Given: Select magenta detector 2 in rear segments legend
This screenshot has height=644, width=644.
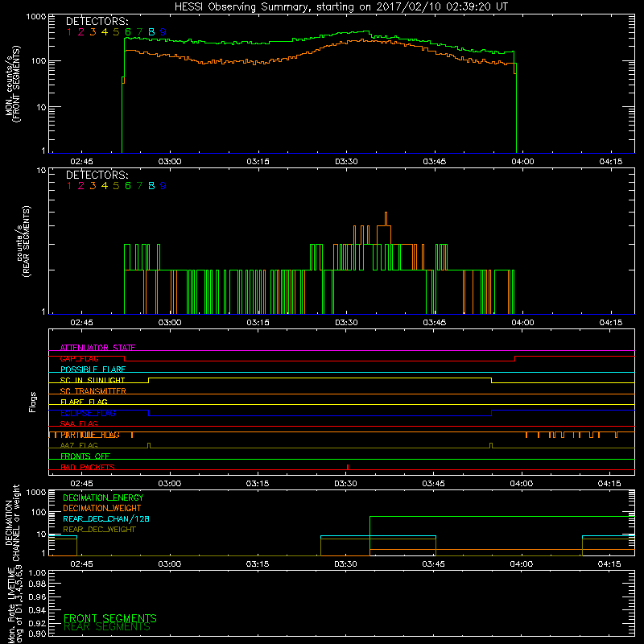Looking at the screenshot, I should pos(81,186).
